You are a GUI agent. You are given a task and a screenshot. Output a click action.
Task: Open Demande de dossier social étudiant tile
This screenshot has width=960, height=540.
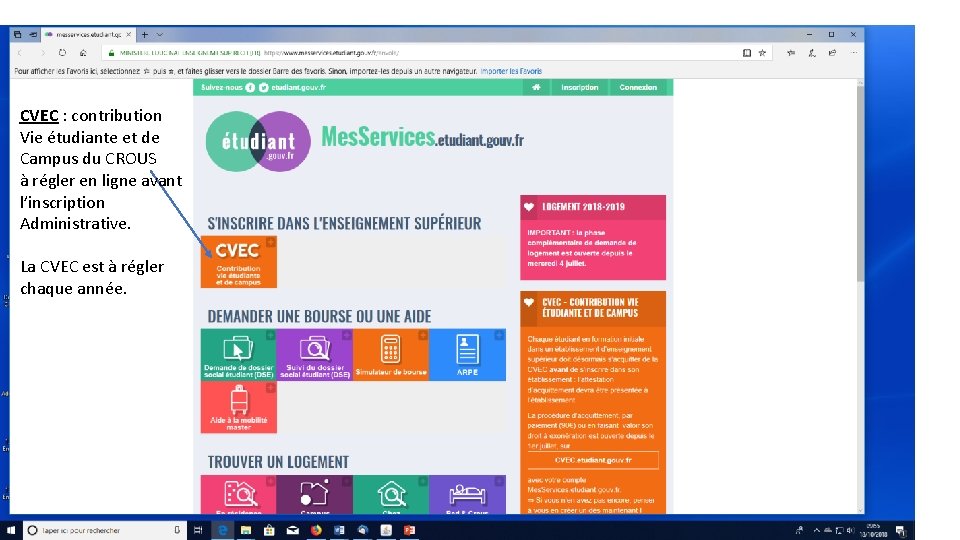click(x=239, y=355)
